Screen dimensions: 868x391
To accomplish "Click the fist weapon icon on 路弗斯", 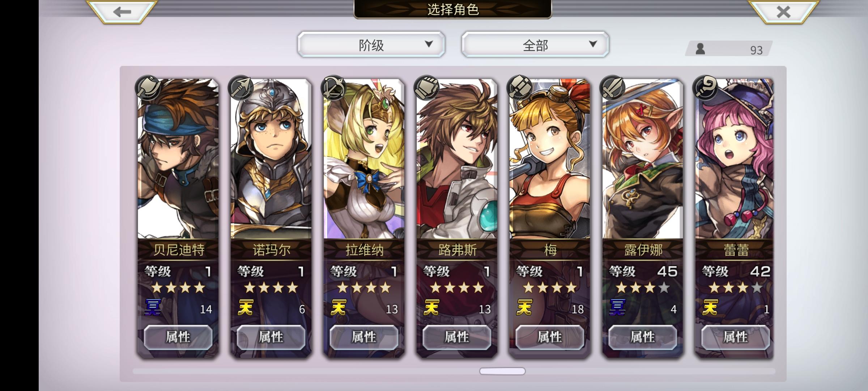I will (x=427, y=88).
